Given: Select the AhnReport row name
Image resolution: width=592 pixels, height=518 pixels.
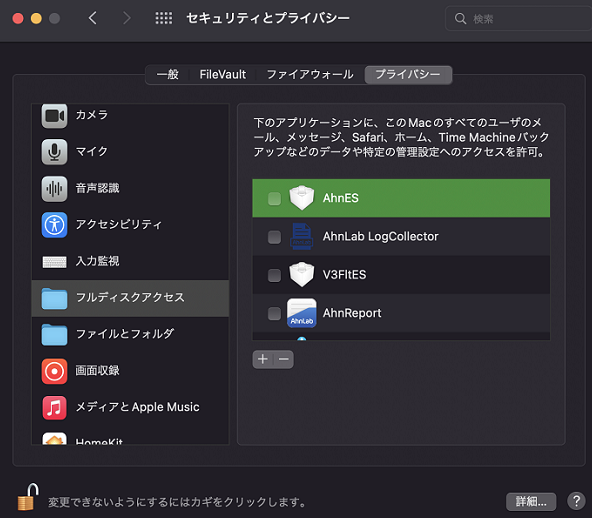Looking at the screenshot, I should [352, 313].
